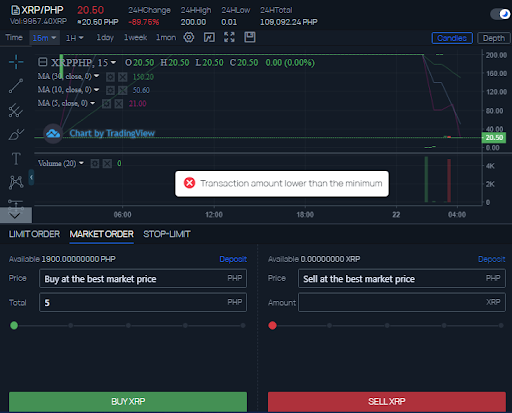Open Deposit link for XRP balance

point(492,259)
